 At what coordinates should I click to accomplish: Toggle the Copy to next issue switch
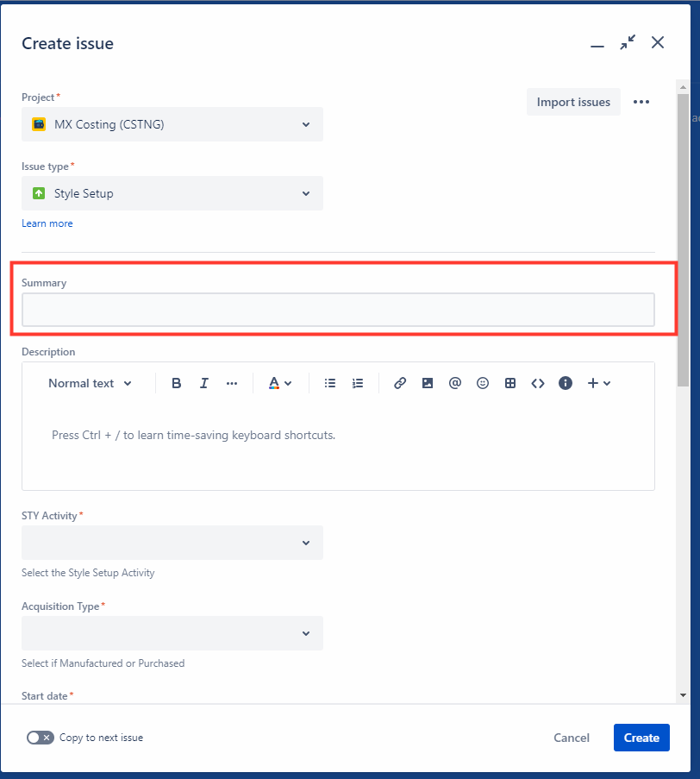(41, 738)
